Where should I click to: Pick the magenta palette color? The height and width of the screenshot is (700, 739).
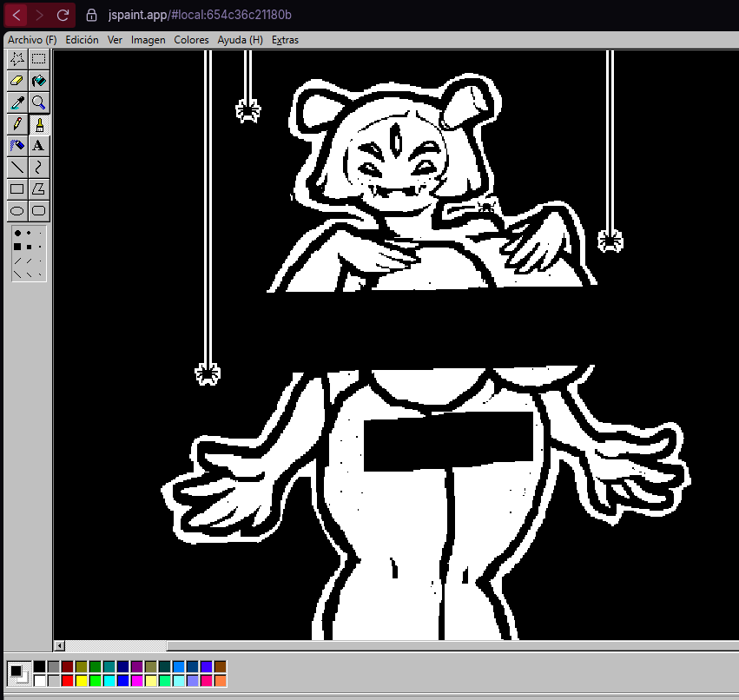coord(137,681)
